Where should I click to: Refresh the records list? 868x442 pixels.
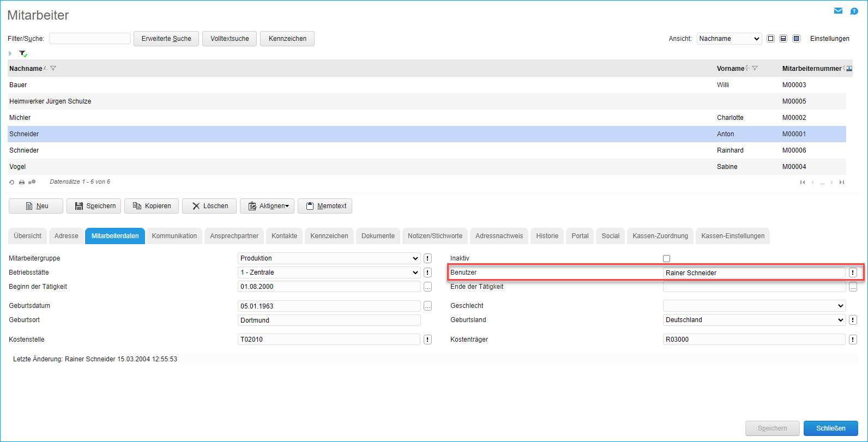pos(12,182)
